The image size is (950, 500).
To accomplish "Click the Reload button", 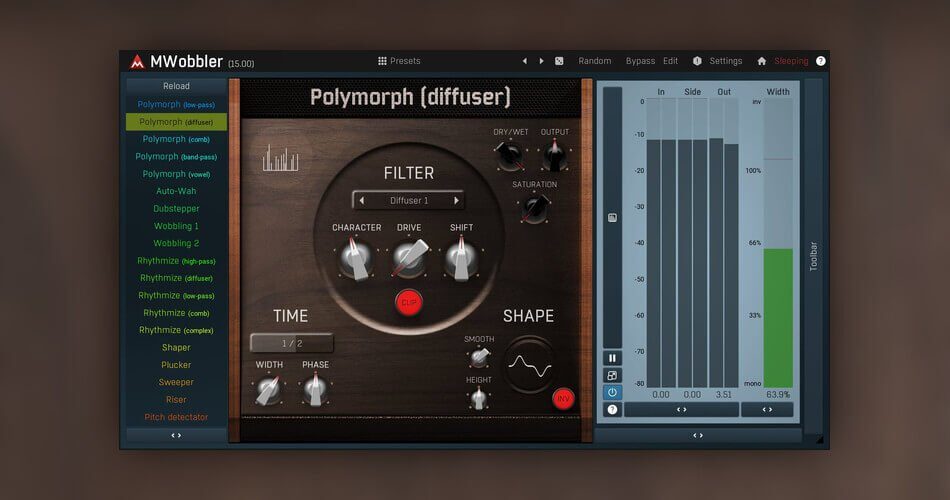I will click(x=176, y=86).
